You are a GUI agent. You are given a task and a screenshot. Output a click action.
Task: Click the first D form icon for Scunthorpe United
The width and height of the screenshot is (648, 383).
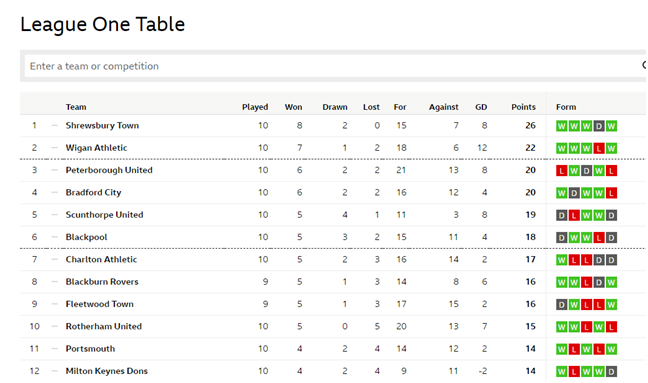561,215
